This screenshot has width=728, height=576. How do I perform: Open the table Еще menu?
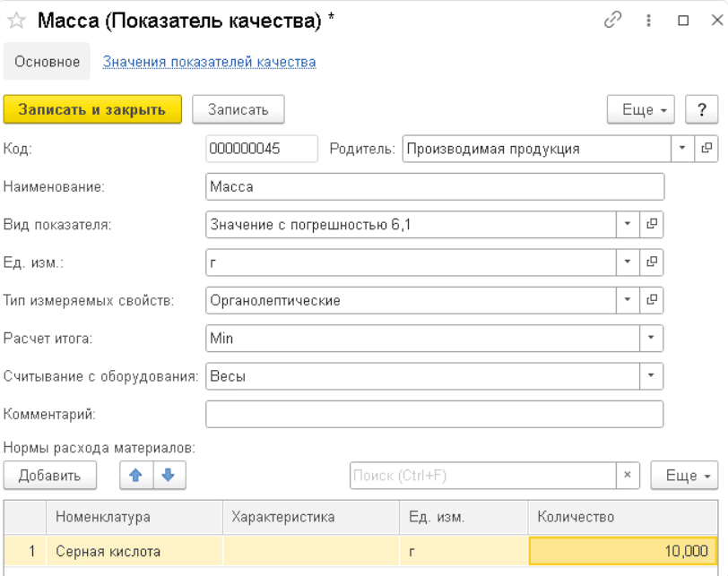(684, 476)
